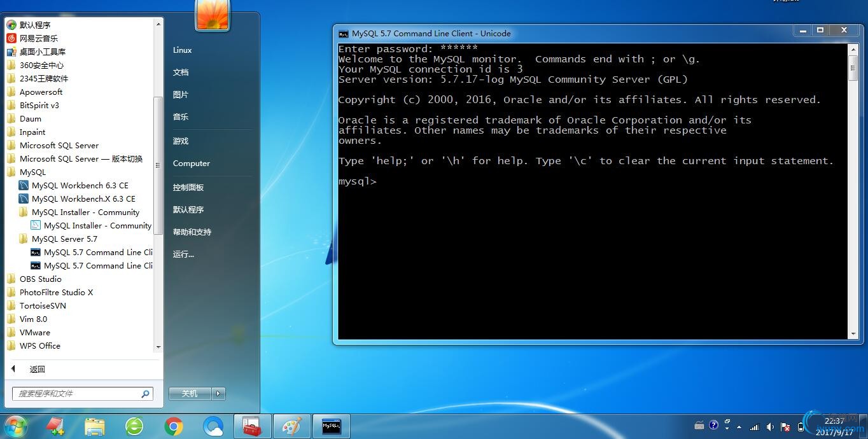Open 桌面小工具库 gadget gallery
The image size is (868, 439).
pos(42,52)
